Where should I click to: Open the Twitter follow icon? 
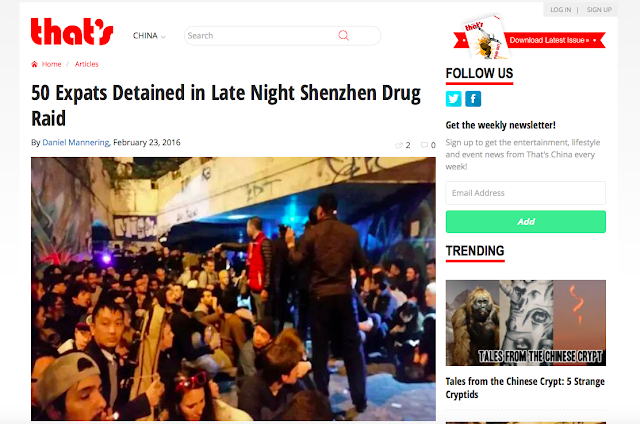tap(453, 99)
